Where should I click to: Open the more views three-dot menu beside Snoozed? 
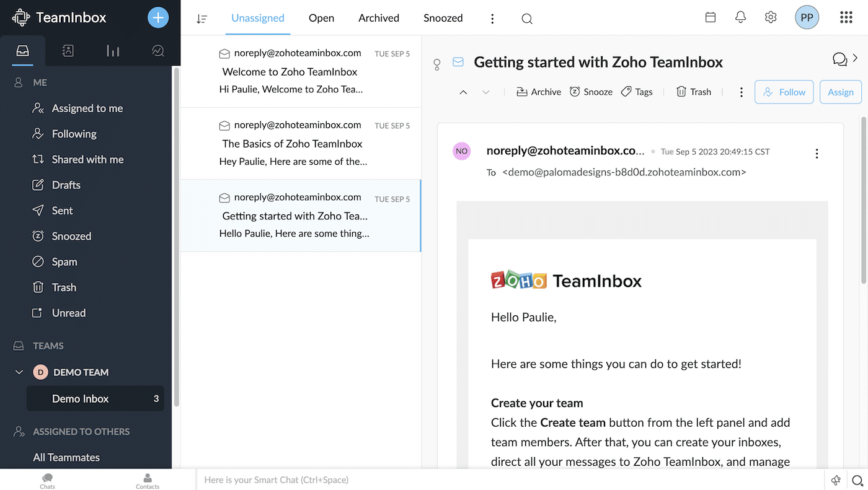[x=492, y=18]
